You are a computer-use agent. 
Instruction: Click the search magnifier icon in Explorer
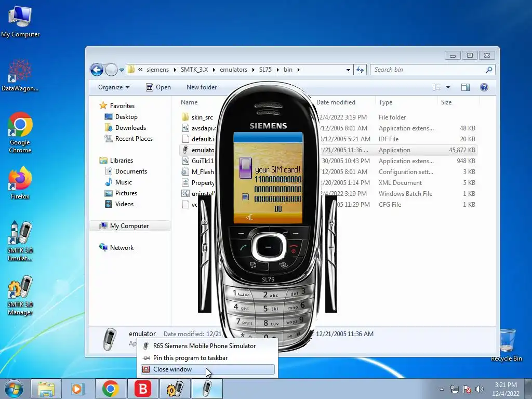click(x=489, y=70)
